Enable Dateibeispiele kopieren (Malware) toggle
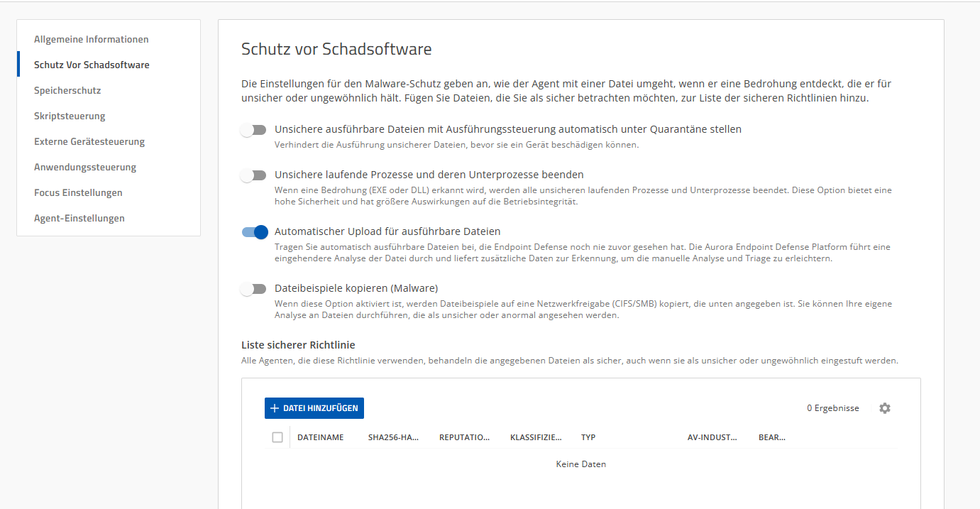 pyautogui.click(x=253, y=289)
